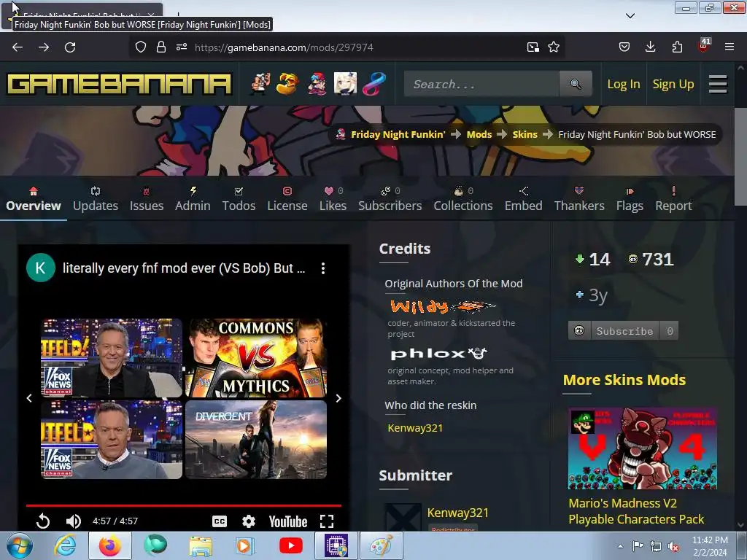Image resolution: width=747 pixels, height=560 pixels.
Task: Open the anime girl game icon in header
Action: [x=345, y=85]
